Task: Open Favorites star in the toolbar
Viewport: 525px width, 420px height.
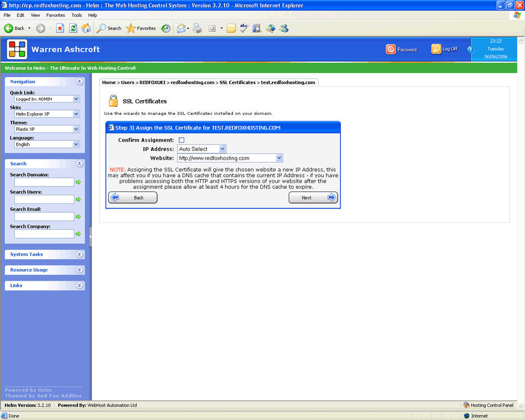Action: 141,28
